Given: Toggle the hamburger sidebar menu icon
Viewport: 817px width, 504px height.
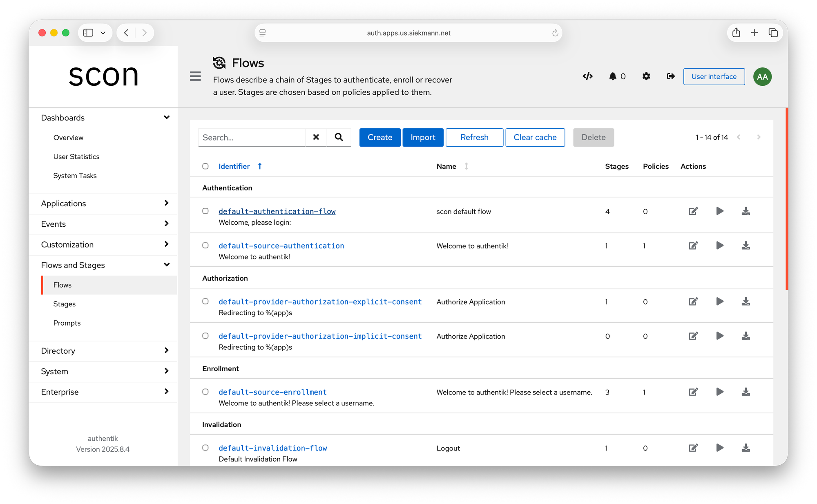Looking at the screenshot, I should (195, 76).
